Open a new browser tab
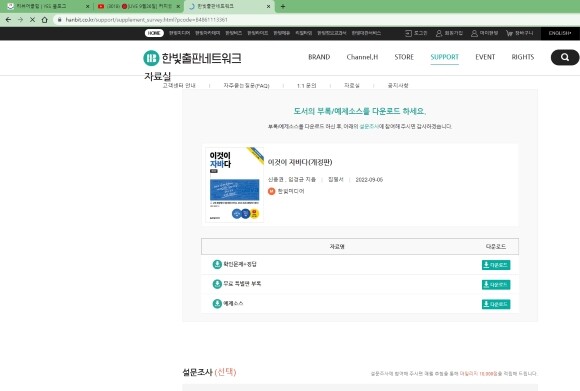This screenshot has width=580, height=391. [283, 6]
